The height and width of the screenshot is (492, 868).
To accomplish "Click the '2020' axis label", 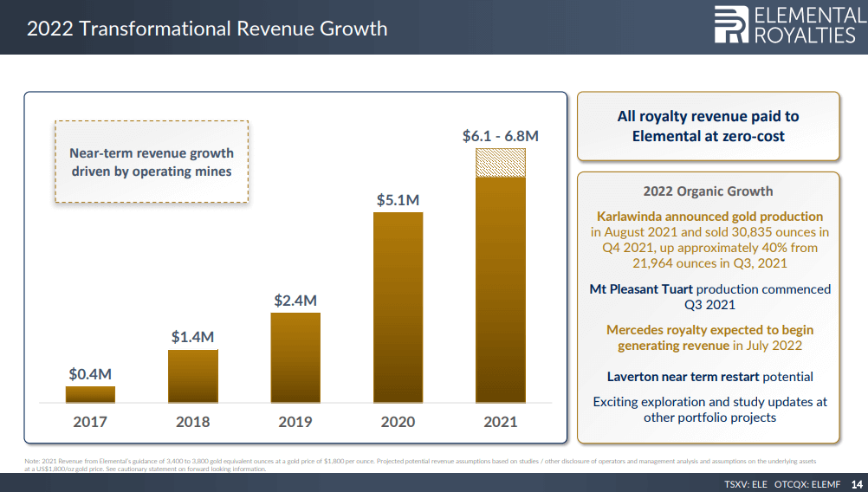I will pos(398,422).
